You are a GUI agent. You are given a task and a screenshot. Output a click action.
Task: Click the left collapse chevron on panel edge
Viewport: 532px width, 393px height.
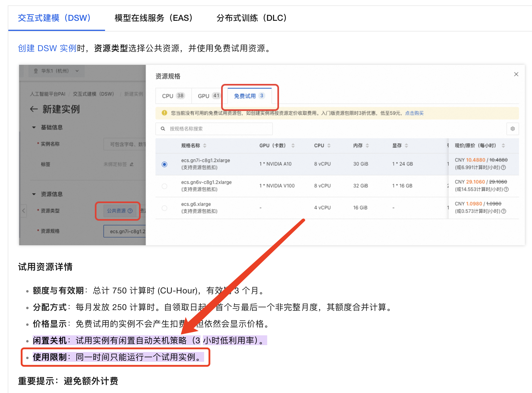(x=24, y=211)
